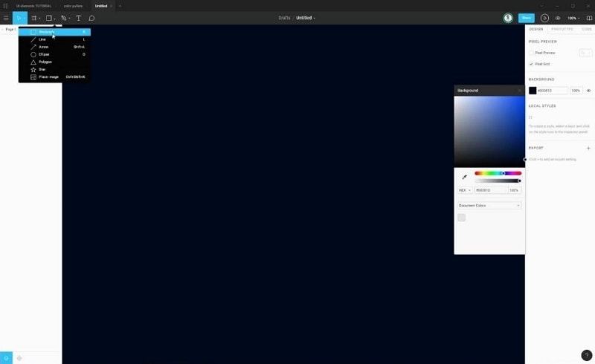Click the Share button
The image size is (595, 364).
527,18
